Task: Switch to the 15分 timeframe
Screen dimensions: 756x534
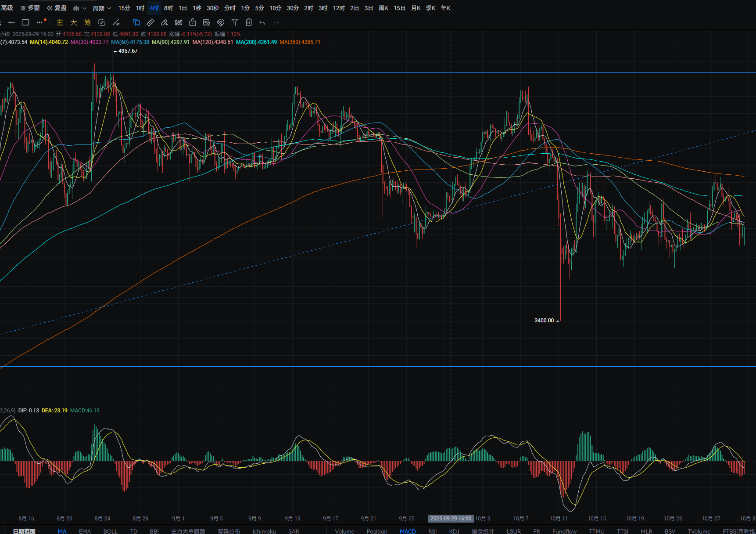Action: pos(124,8)
